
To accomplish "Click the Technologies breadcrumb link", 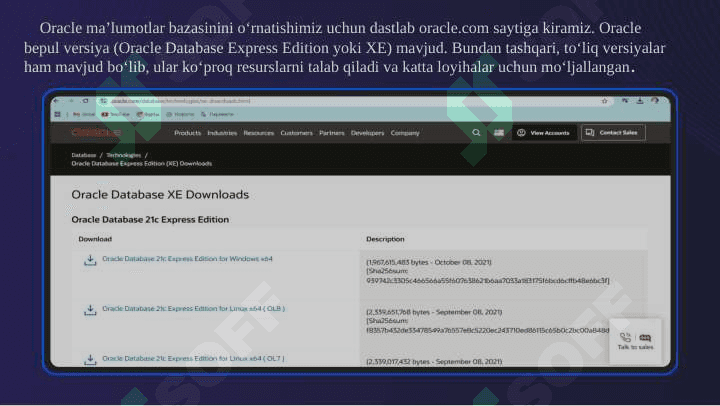I will tap(124, 155).
